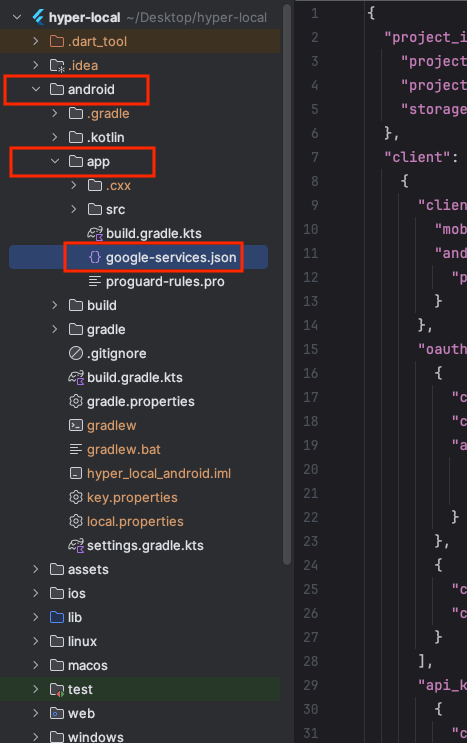Expand the .cxx folder chevron
The image size is (467, 743).
74,185
